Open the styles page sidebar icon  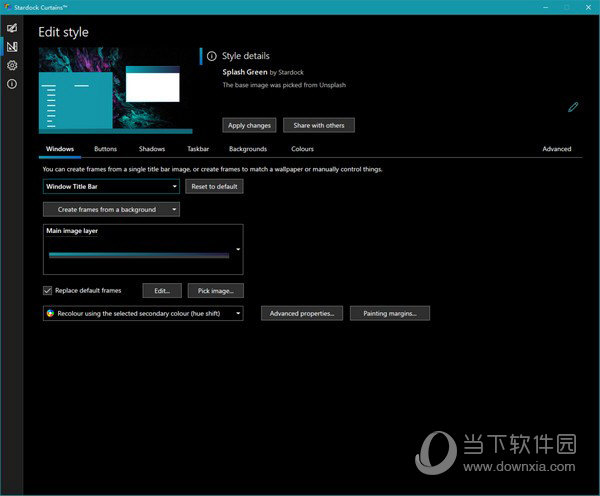[12, 28]
